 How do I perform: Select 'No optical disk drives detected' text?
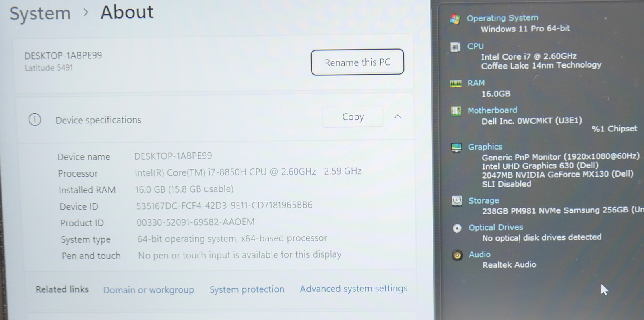tap(542, 238)
